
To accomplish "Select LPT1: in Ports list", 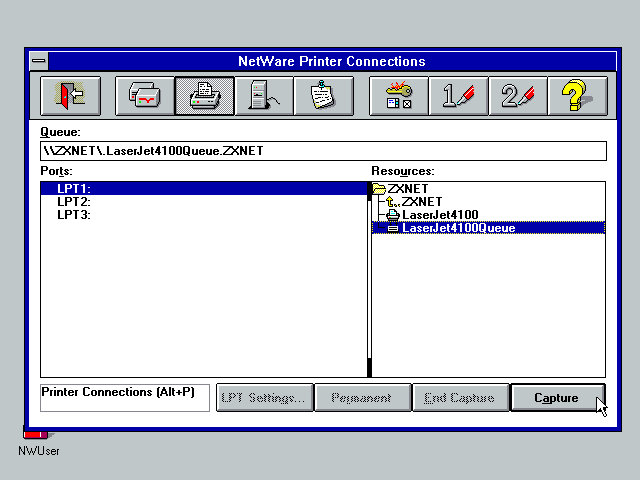I will tap(204, 189).
